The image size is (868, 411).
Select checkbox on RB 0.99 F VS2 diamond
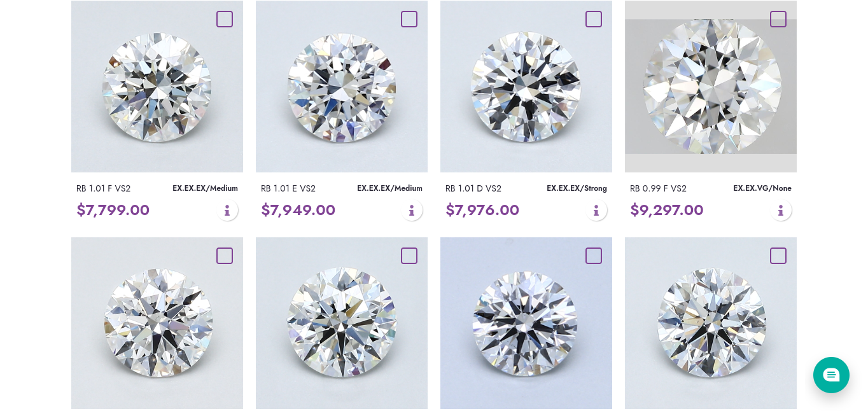(778, 19)
